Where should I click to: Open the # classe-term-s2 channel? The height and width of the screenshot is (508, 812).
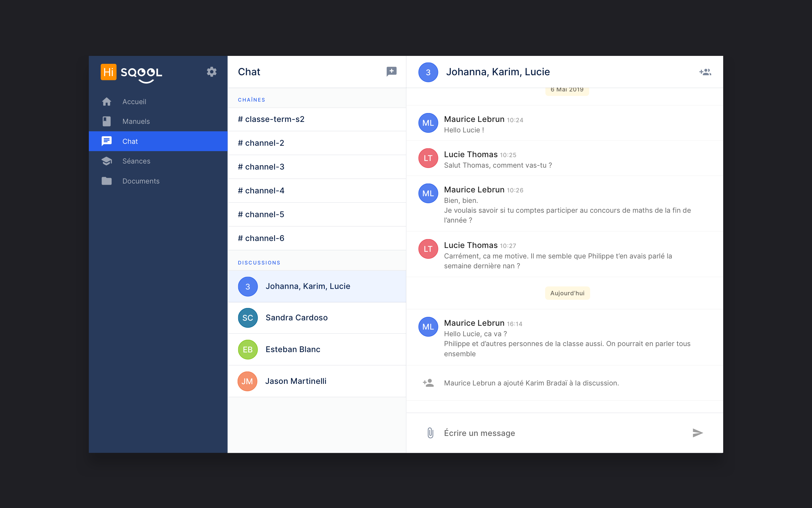coord(317,119)
